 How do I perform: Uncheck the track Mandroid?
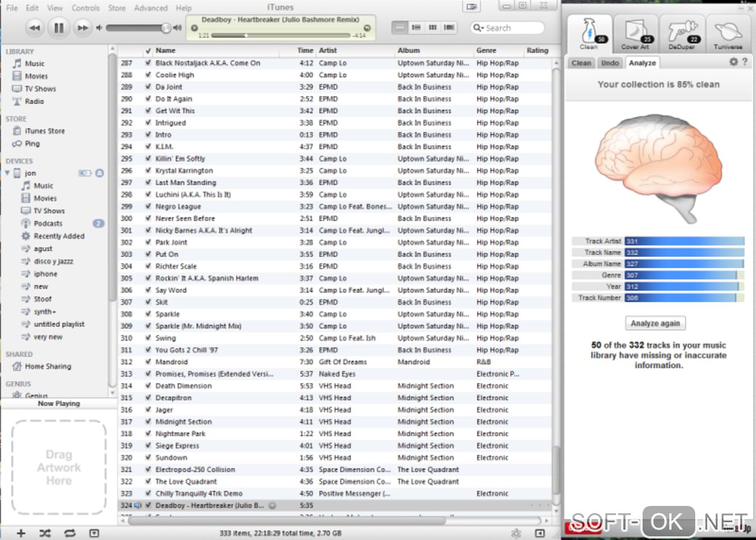pos(148,361)
